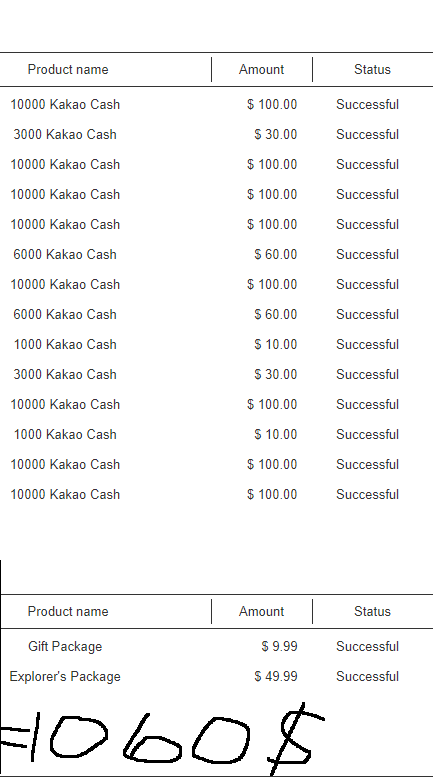Click the first $ 30.00 amount

click(x=276, y=135)
